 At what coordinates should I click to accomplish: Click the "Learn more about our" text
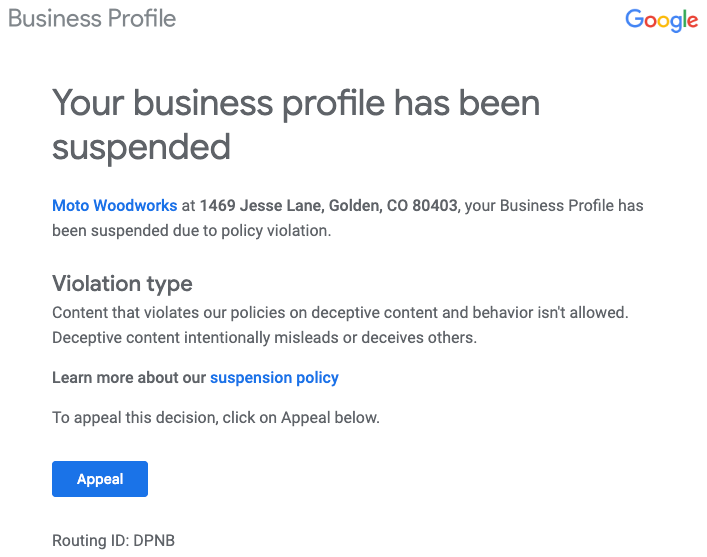pyautogui.click(x=129, y=378)
